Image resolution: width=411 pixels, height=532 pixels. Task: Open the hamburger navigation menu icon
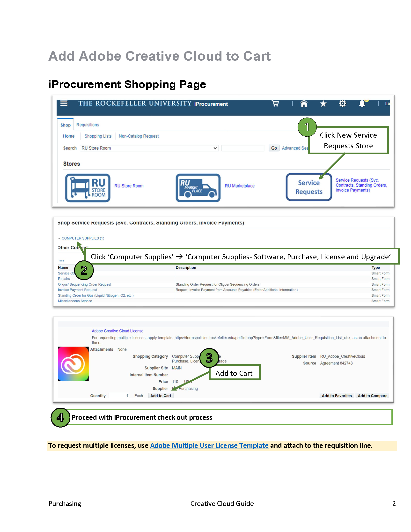[64, 103]
